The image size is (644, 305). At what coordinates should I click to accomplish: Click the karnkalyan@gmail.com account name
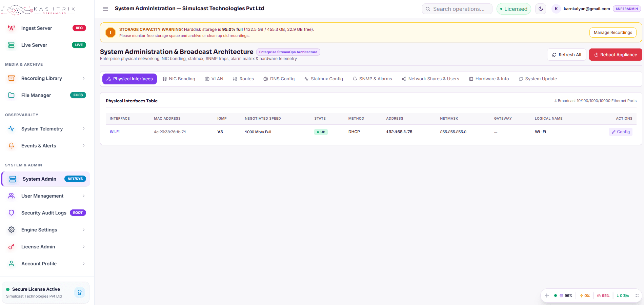click(587, 9)
